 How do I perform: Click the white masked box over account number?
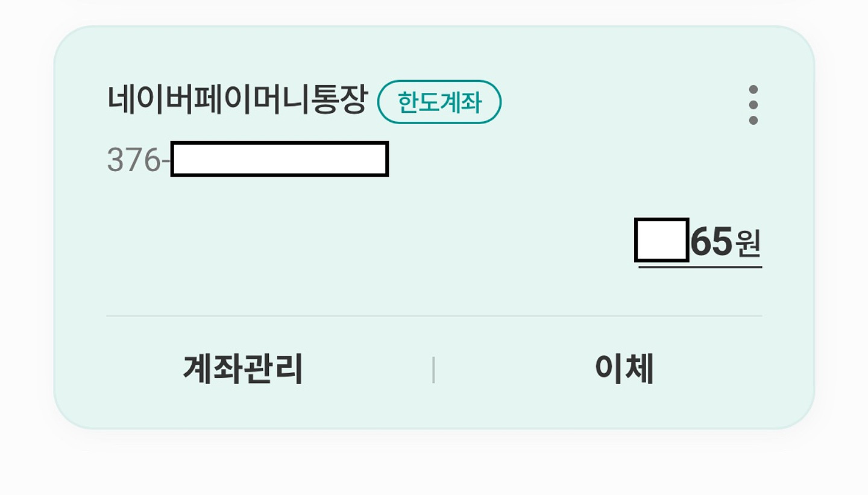click(x=280, y=159)
